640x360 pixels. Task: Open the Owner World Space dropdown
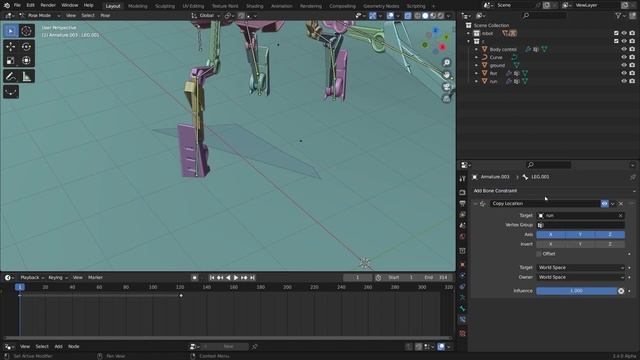coord(580,277)
